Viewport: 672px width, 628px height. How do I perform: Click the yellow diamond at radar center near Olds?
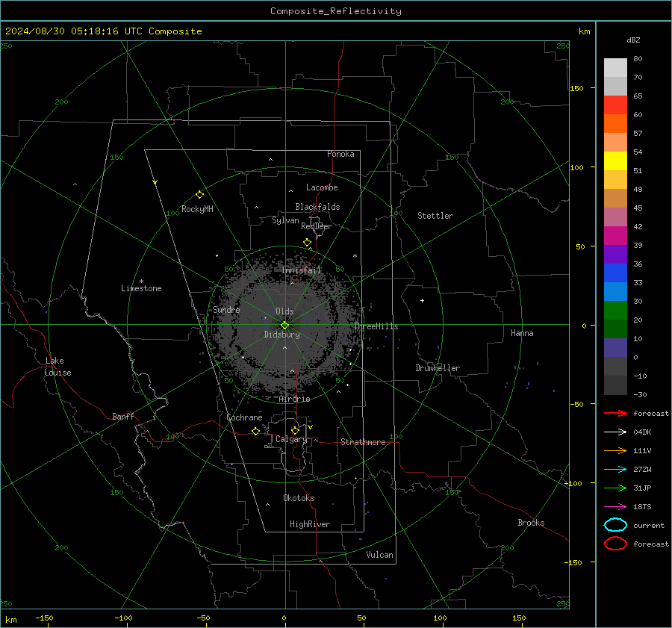[284, 326]
